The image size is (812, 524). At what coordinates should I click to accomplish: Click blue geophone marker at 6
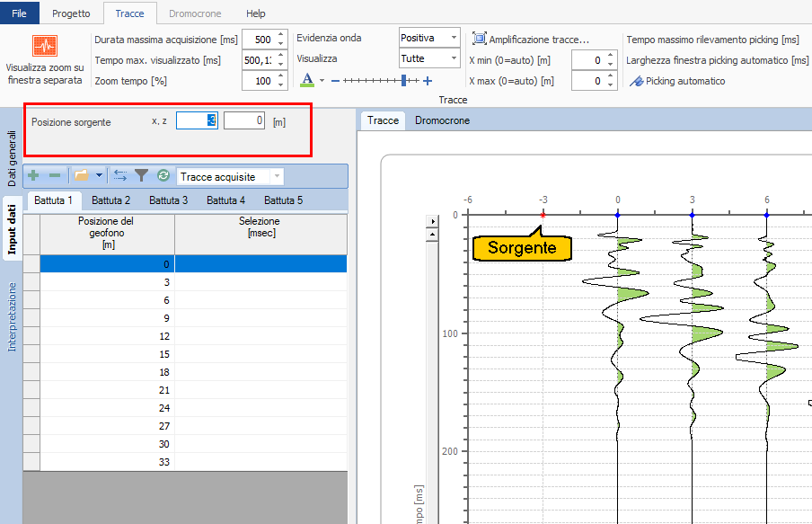[x=766, y=215]
